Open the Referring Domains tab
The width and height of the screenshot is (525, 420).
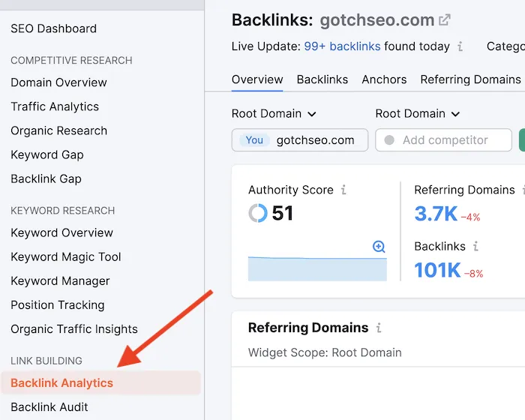pyautogui.click(x=470, y=79)
